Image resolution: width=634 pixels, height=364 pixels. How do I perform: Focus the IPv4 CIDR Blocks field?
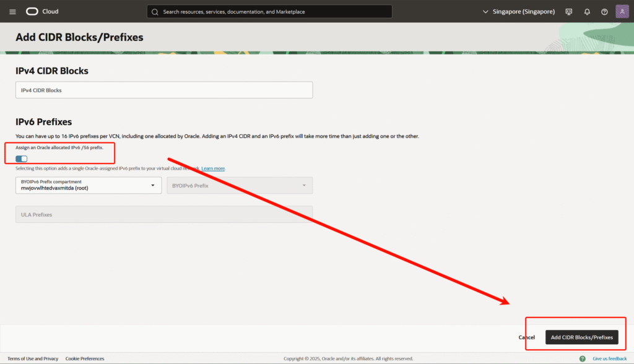[x=164, y=90]
